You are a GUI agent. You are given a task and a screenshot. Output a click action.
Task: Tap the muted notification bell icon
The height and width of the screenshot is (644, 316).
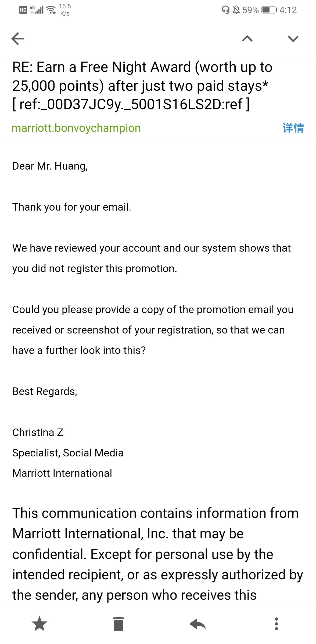(236, 10)
